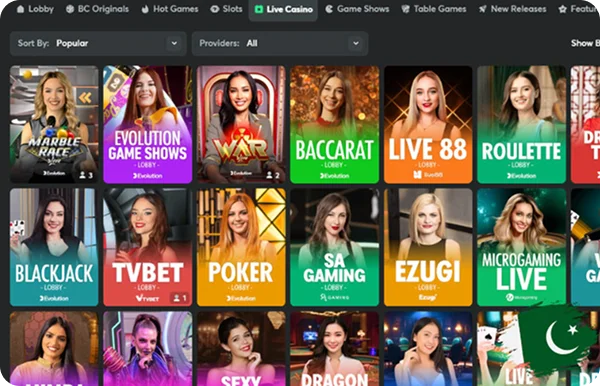Open the Baccarat lobby card
Image resolution: width=600 pixels, height=386 pixels.
click(334, 124)
